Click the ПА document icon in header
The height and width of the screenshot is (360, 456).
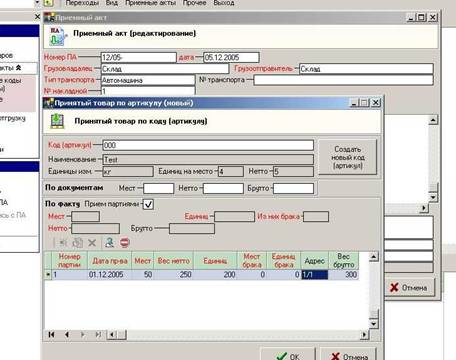tap(57, 36)
